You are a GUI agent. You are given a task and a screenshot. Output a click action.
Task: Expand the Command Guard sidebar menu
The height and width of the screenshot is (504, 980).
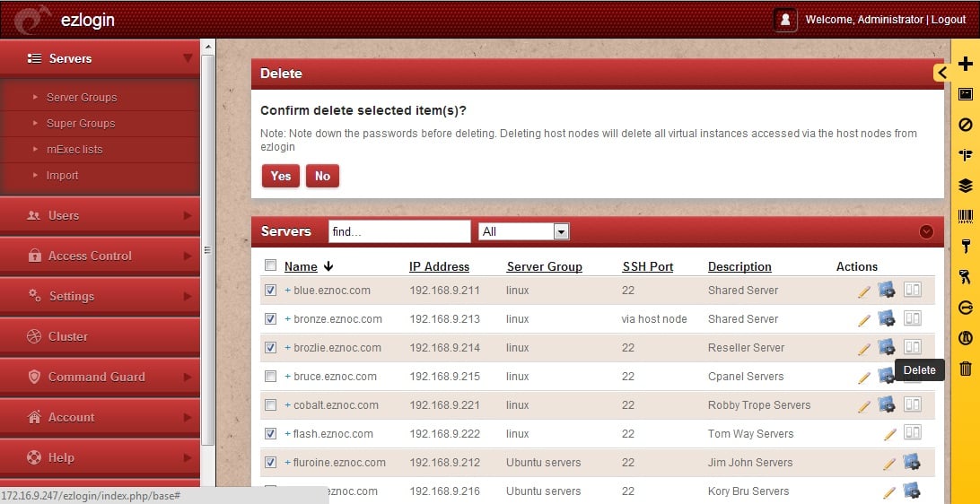pyautogui.click(x=100, y=377)
